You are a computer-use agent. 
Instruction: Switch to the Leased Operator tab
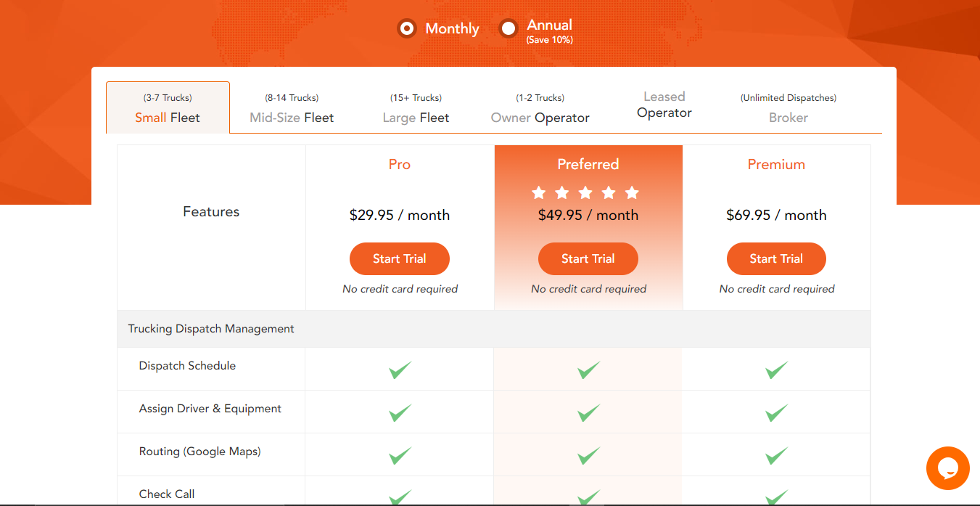coord(664,105)
